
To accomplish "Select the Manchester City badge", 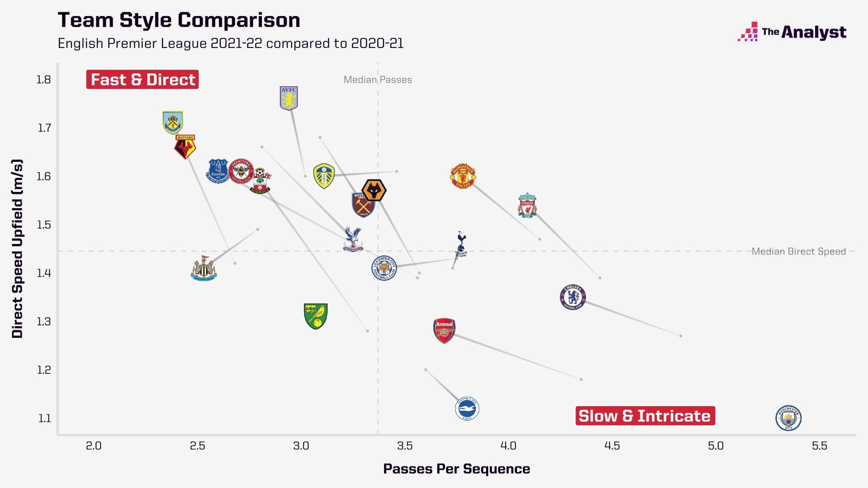I will 788,418.
